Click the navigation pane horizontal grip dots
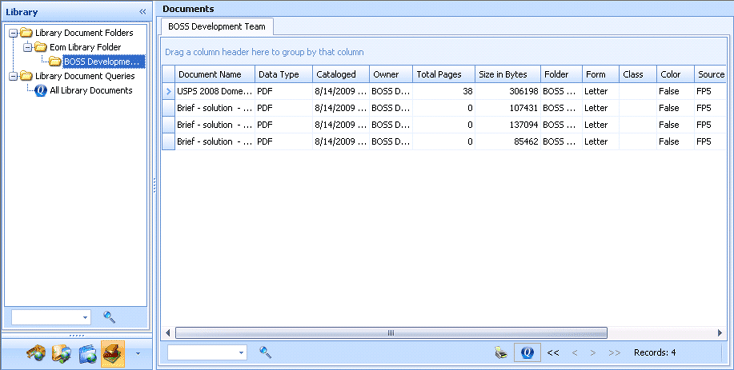The height and width of the screenshot is (370, 734). pyautogui.click(x=76, y=335)
